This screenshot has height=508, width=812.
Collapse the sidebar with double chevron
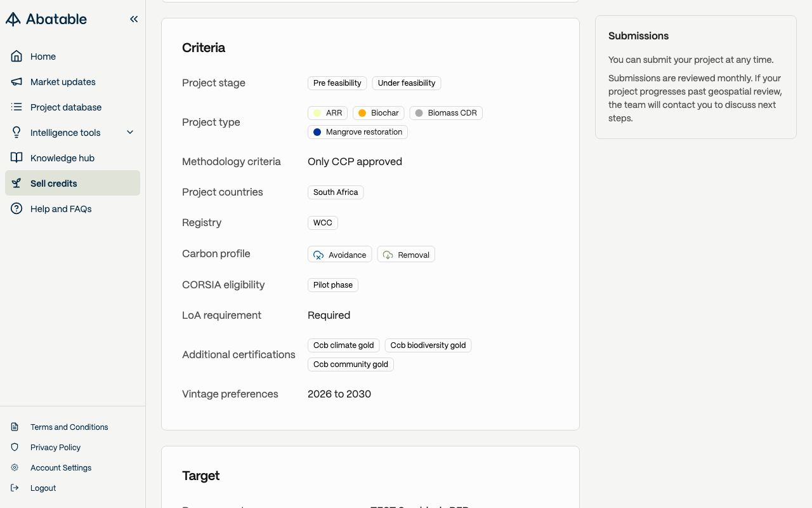point(134,19)
